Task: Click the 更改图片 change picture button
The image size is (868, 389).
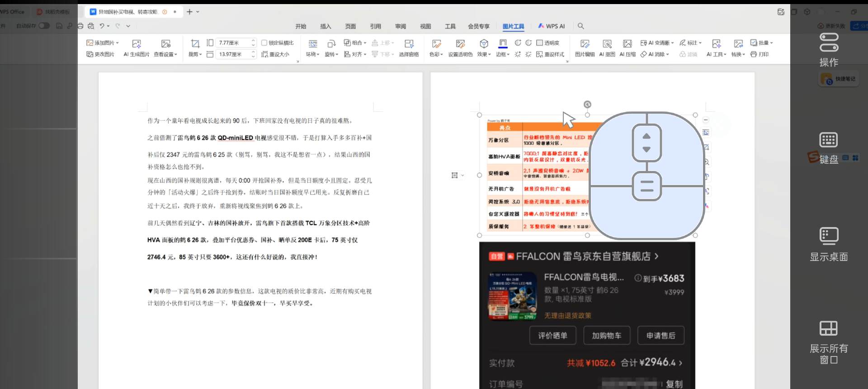Action: 100,54
